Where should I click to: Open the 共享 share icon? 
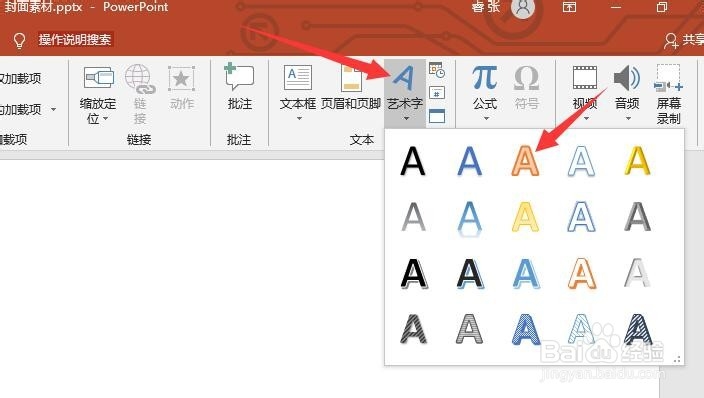(671, 40)
